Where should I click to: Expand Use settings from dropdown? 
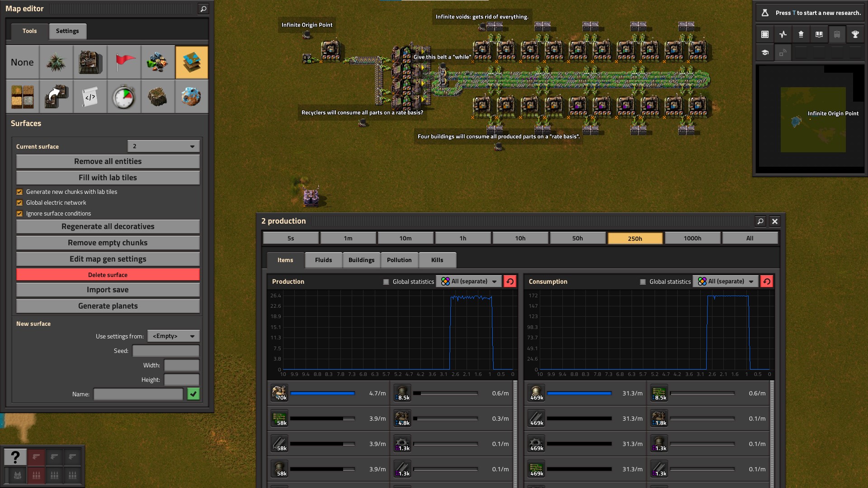click(x=173, y=336)
